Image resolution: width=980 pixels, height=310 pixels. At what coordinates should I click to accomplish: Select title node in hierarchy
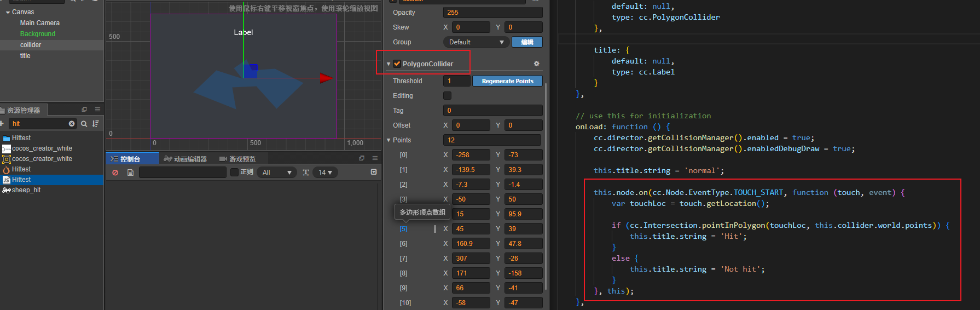point(25,56)
